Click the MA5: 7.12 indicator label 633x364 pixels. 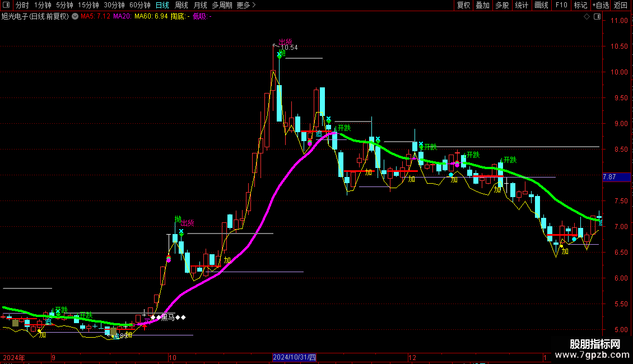(95, 17)
